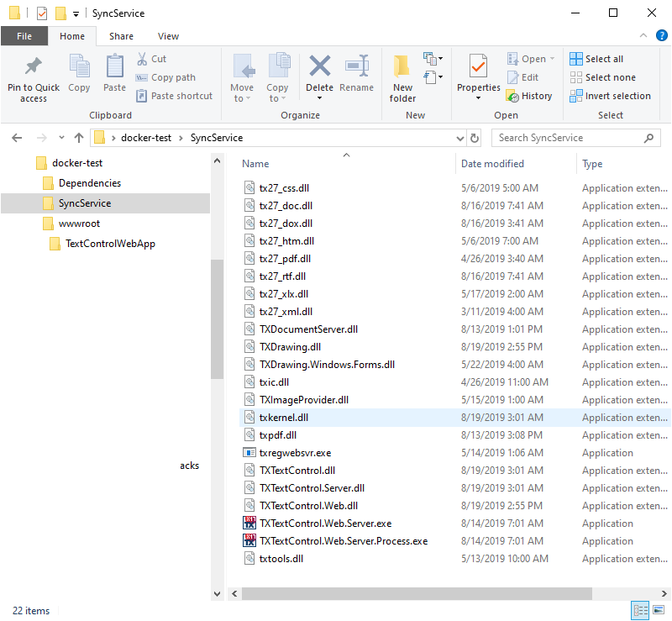Click Copy path in the ribbon
This screenshot has width=672, height=621.
pos(165,77)
